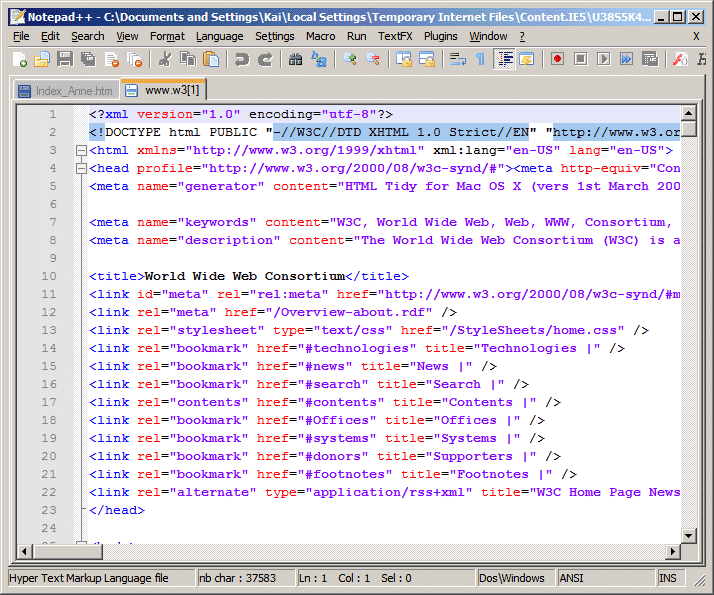This screenshot has height=595, width=714.
Task: Click the </head> closing tag on line 23
Action: (117, 510)
